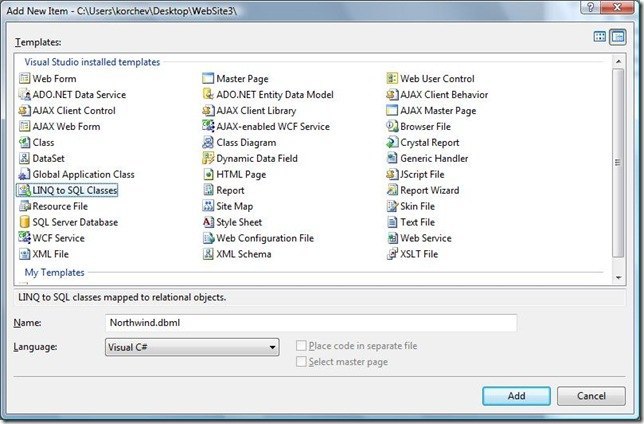Pick the Crystal Report icon
The width and height of the screenshot is (644, 424).
(392, 142)
